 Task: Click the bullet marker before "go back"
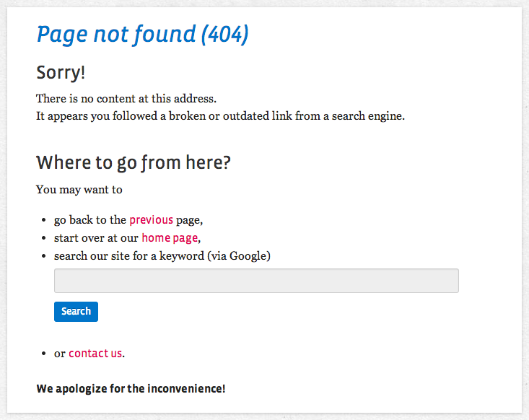(44, 221)
